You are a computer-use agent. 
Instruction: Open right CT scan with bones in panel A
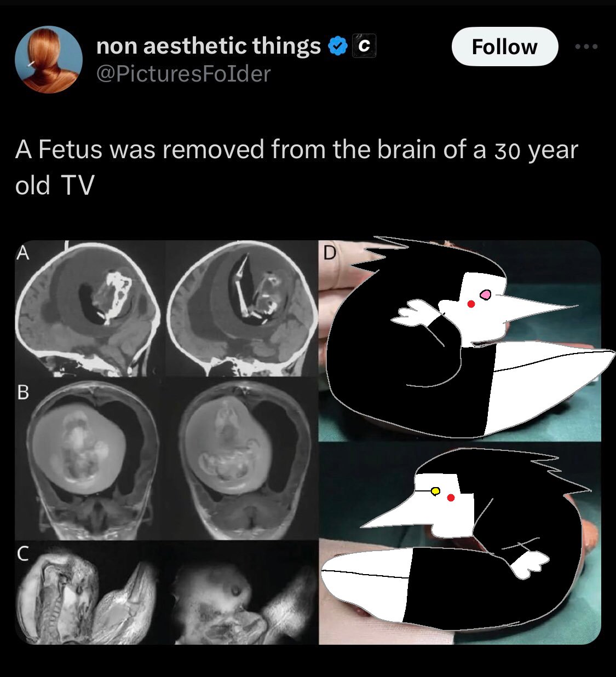pyautogui.click(x=242, y=308)
